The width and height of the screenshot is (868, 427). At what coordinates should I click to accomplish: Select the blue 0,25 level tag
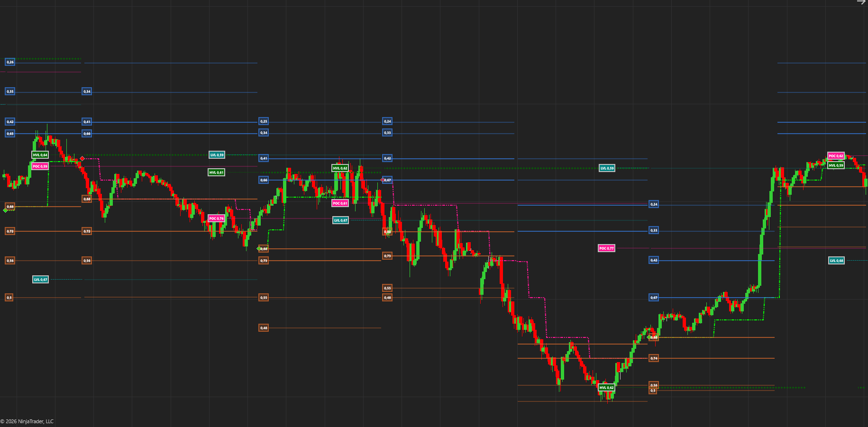pos(264,121)
